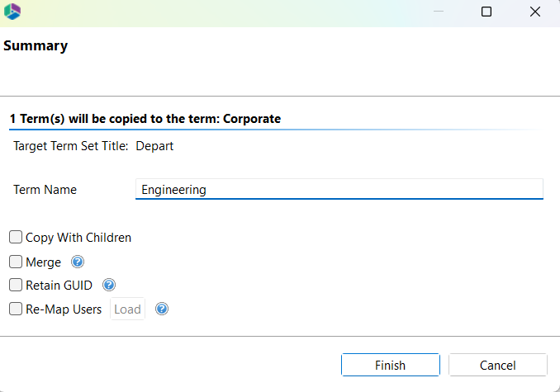560x392 pixels.
Task: Tick the Merge checkbox
Action: (16, 262)
